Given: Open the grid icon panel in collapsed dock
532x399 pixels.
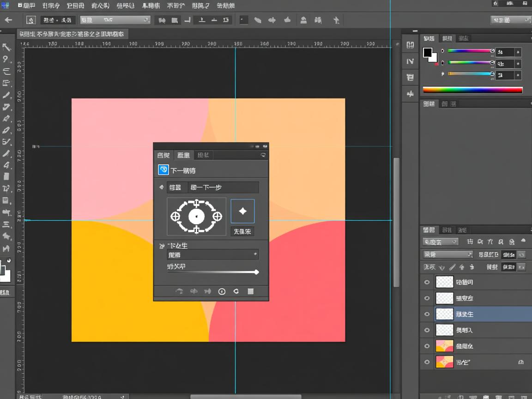Looking at the screenshot, I should coord(410,45).
